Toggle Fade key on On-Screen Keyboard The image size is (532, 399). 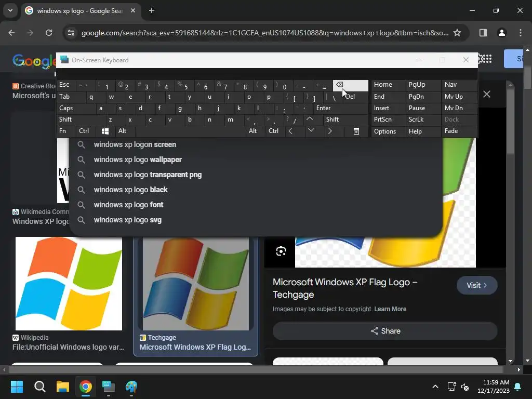(459, 131)
